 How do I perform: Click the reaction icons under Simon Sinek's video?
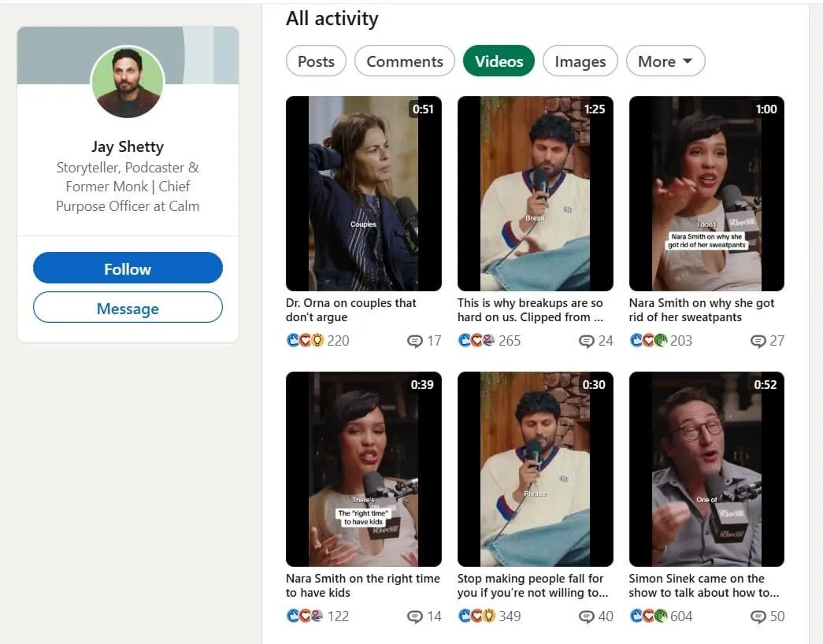pos(646,616)
